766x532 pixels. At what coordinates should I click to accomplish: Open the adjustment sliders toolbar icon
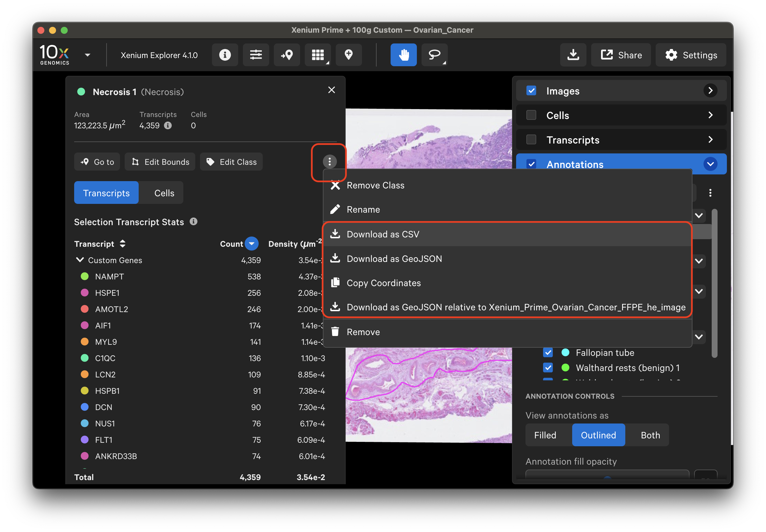tap(256, 55)
